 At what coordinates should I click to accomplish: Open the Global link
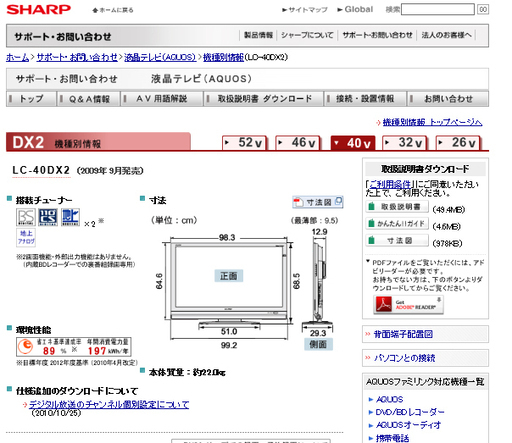click(355, 9)
